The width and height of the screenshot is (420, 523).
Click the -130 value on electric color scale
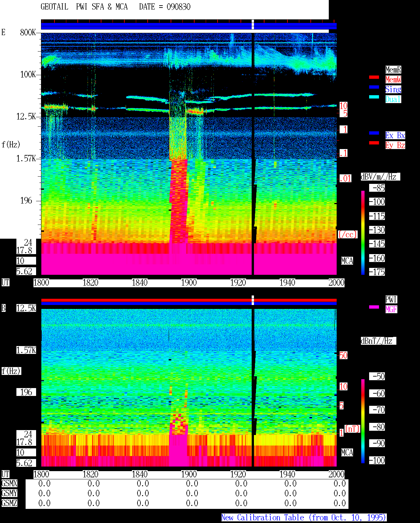(x=377, y=230)
